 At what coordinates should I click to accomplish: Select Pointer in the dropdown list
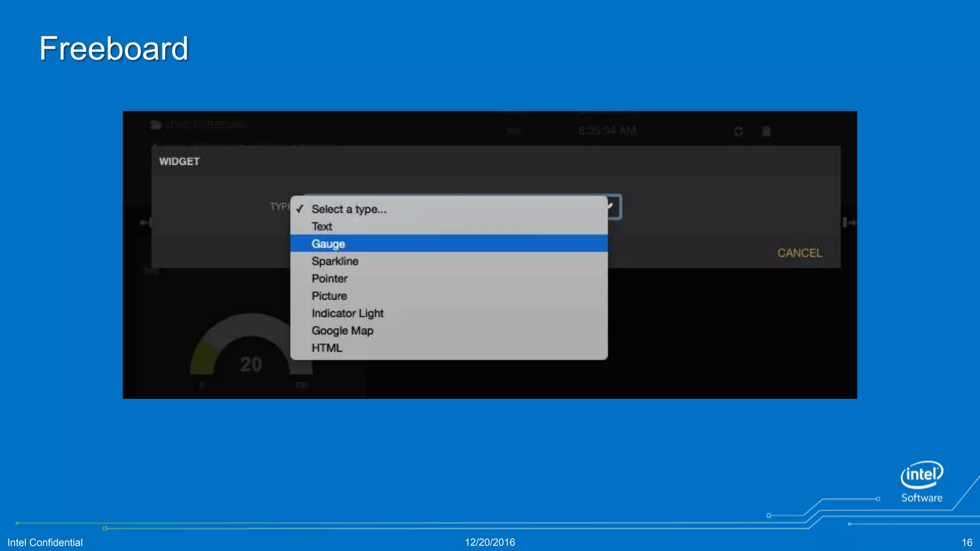(x=449, y=278)
